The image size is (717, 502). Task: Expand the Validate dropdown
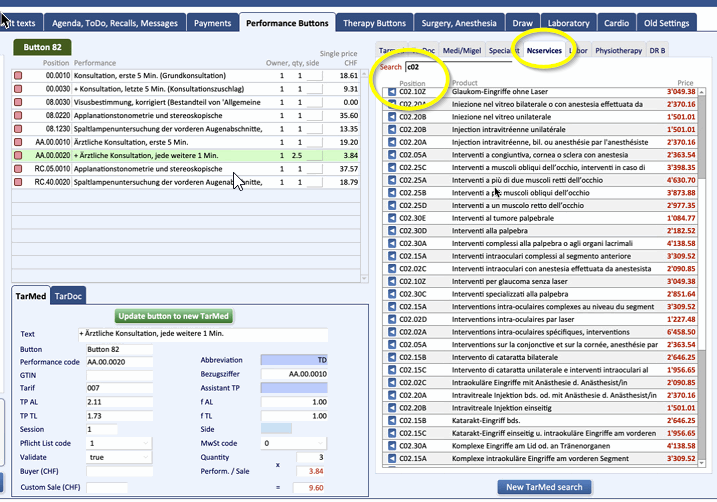120,456
